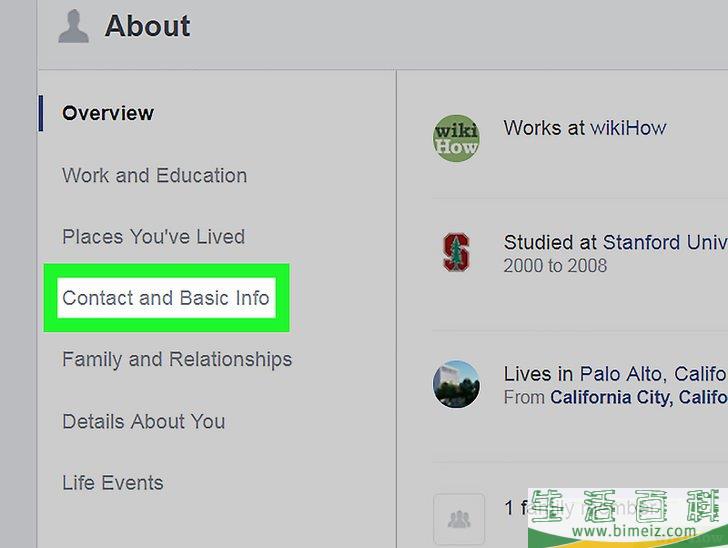Click the Palo Alto city photo thumbnail
The height and width of the screenshot is (548, 728).
point(456,384)
